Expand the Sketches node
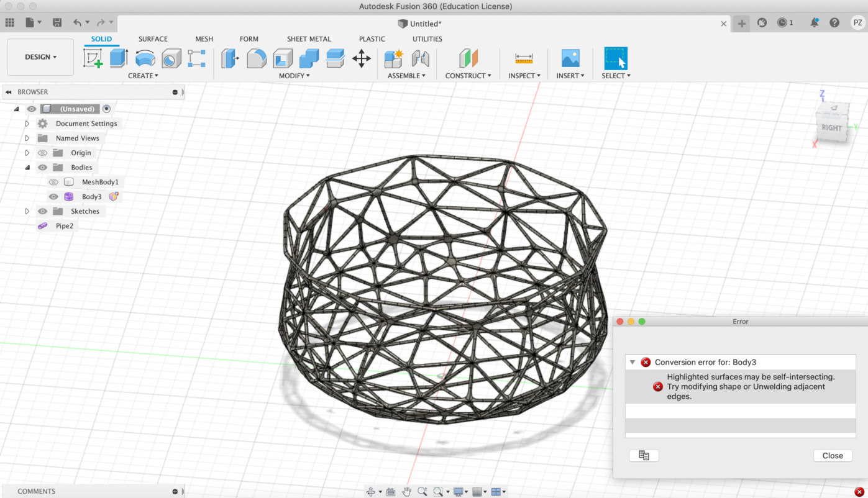Image resolution: width=868 pixels, height=498 pixels. 27,211
